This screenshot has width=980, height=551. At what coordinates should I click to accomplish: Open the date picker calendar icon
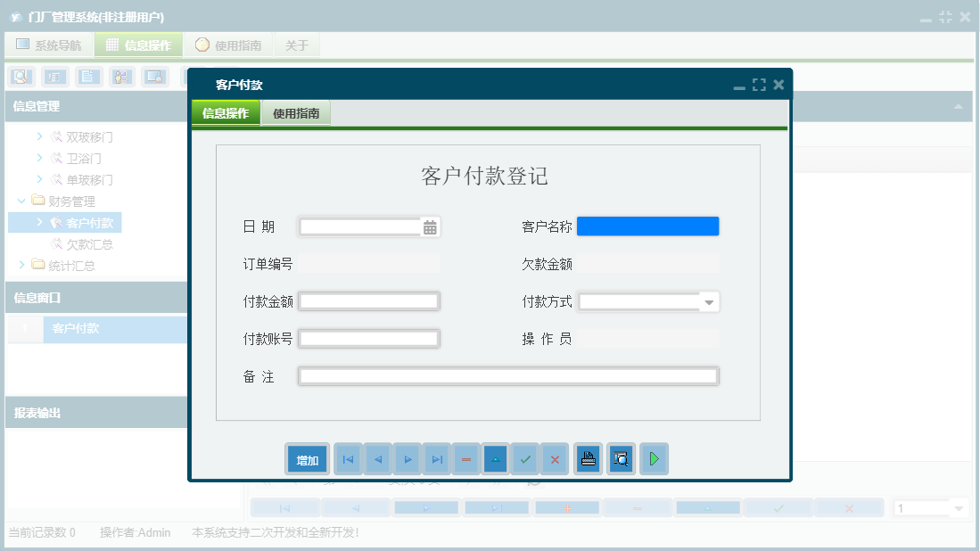431,226
